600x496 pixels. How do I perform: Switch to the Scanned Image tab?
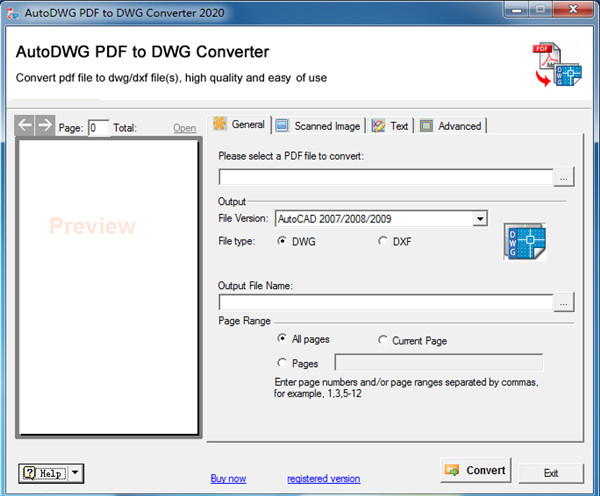pos(319,126)
